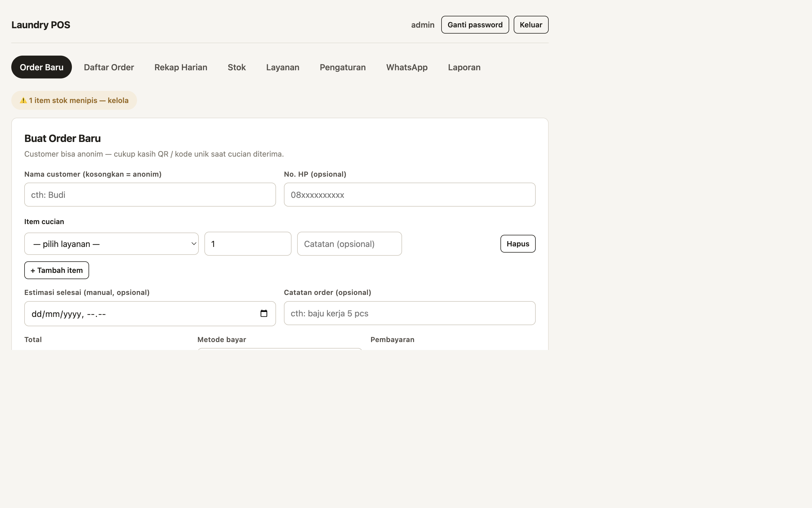This screenshot has height=508, width=812.
Task: Open calendar picker icon in Estimasi selesai
Action: tap(264, 314)
